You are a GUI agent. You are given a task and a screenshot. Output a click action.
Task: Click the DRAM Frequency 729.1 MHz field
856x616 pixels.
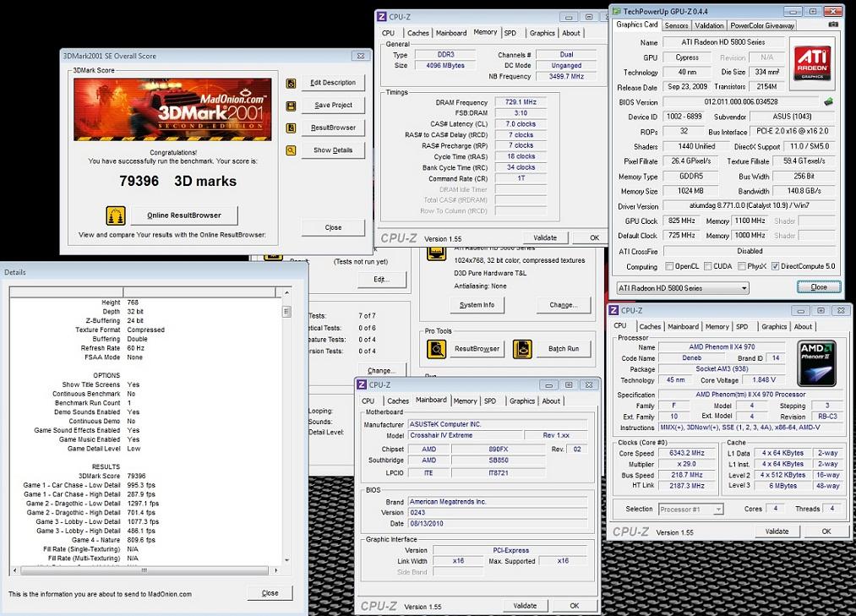pos(521,102)
